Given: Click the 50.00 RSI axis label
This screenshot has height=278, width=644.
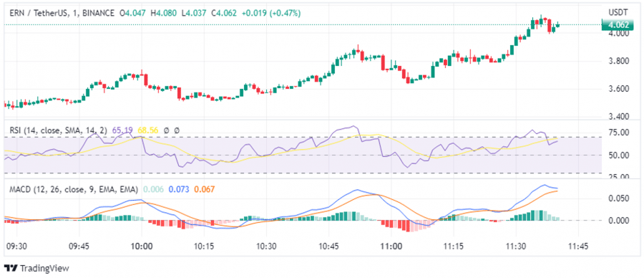Looking at the screenshot, I should coord(618,155).
